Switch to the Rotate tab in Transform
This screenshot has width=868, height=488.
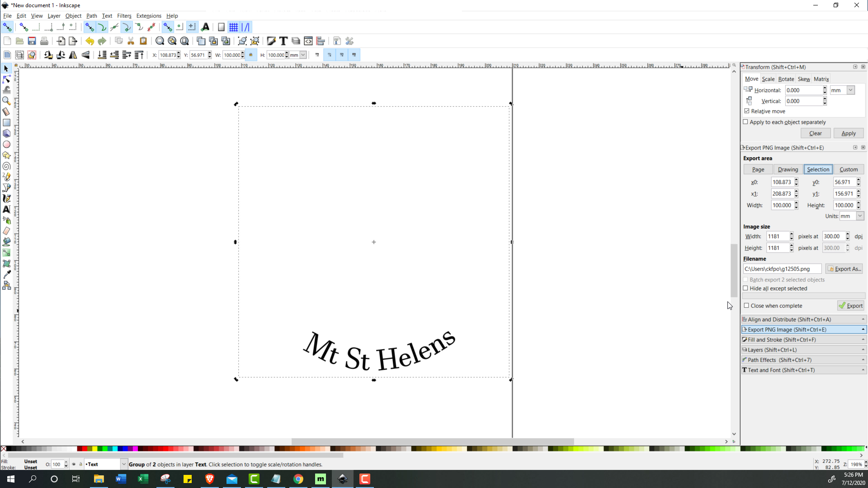point(786,79)
